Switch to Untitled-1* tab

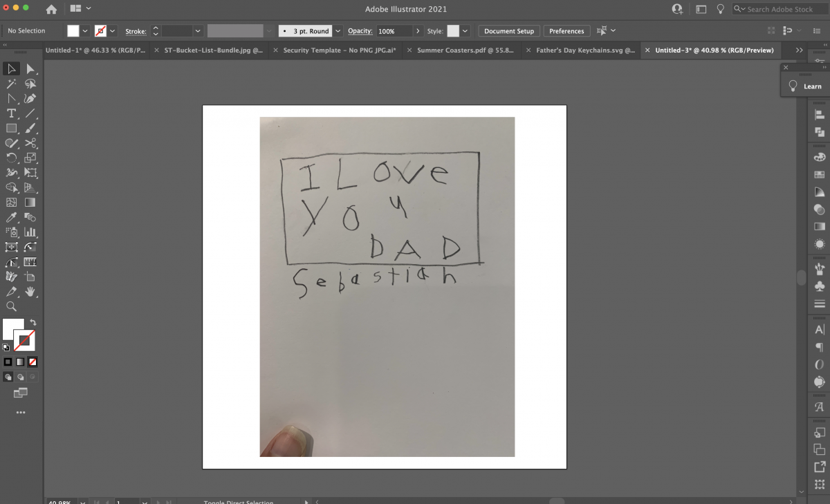pyautogui.click(x=95, y=50)
